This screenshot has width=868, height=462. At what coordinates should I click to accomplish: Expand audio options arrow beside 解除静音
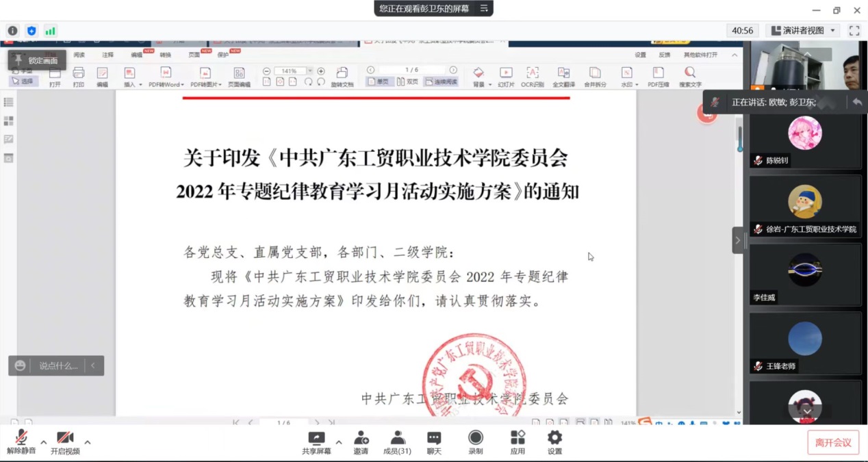tap(44, 442)
